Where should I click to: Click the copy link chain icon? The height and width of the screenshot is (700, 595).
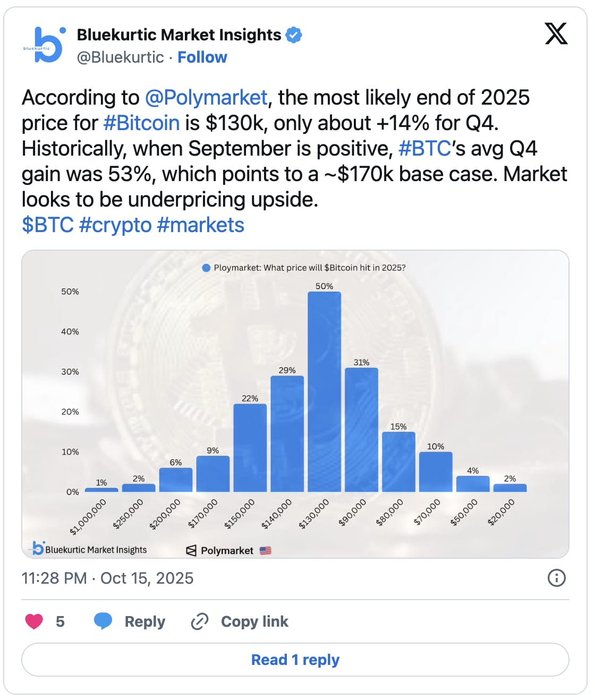200,621
